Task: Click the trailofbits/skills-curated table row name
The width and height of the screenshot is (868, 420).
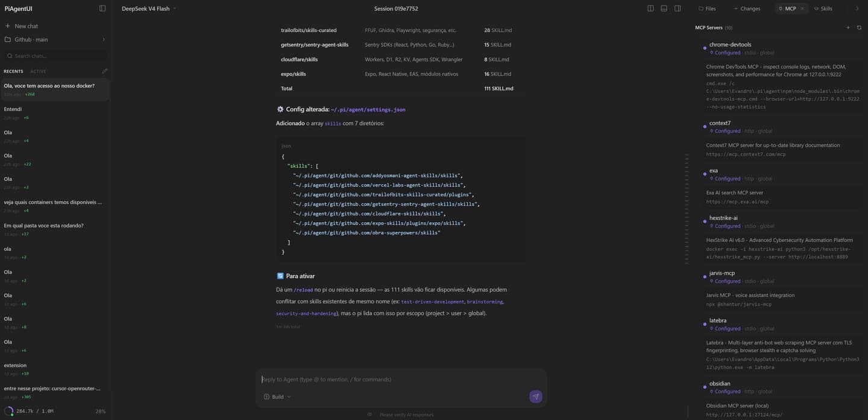Action: (x=309, y=30)
